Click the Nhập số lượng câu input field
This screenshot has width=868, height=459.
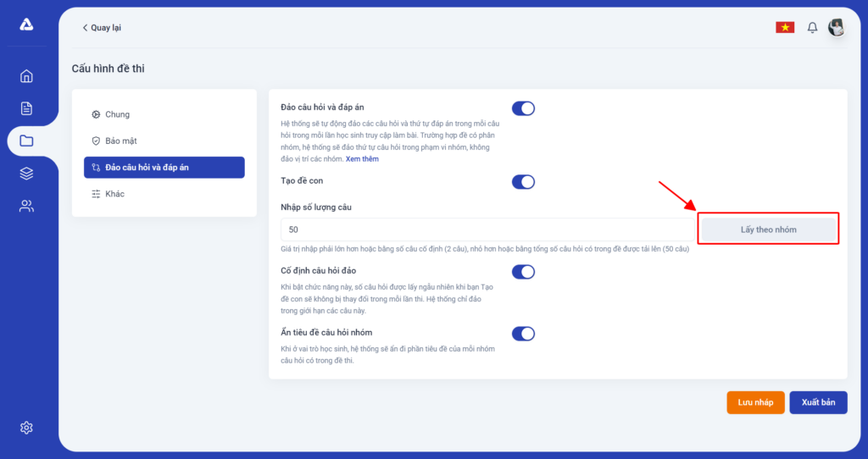[487, 229]
